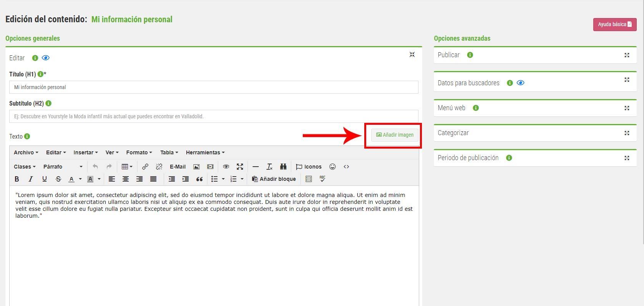The width and height of the screenshot is (644, 306).
Task: Insert a numbered list
Action: tap(233, 179)
